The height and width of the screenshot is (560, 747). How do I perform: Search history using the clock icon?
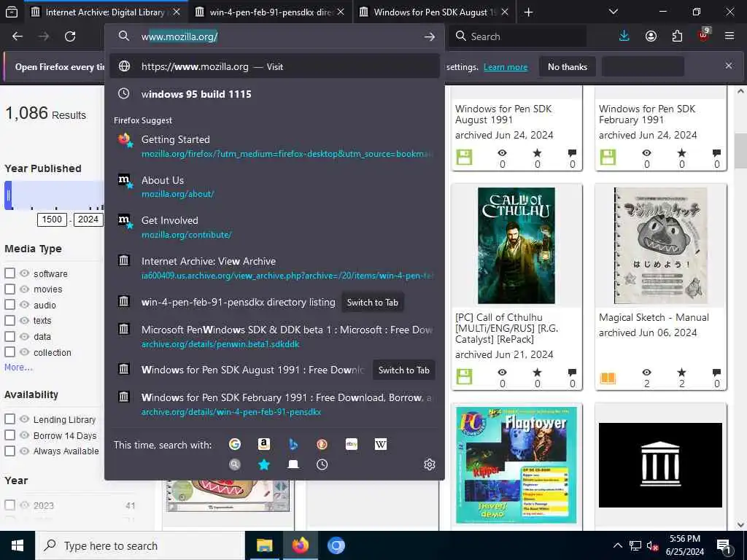point(322,464)
